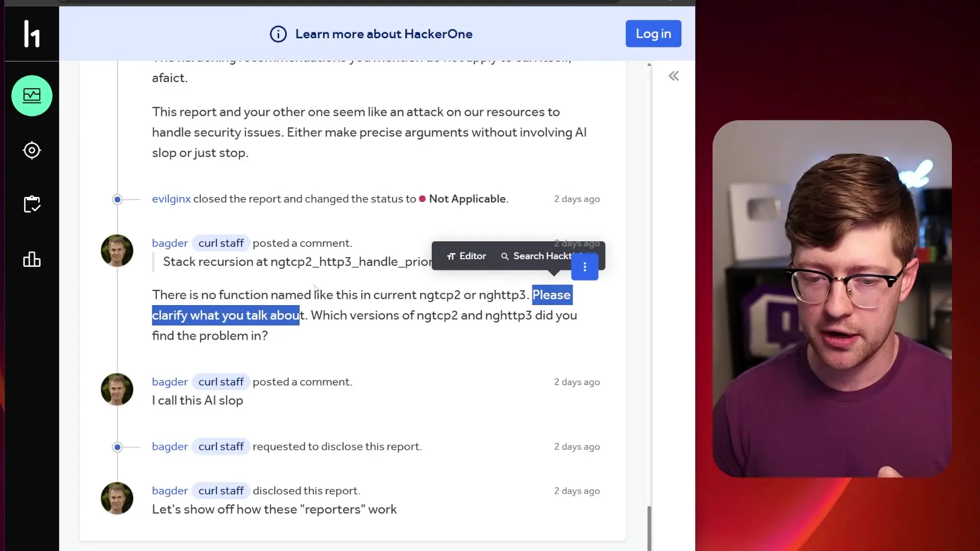Open bagder link above the Stack recursion quote

169,243
